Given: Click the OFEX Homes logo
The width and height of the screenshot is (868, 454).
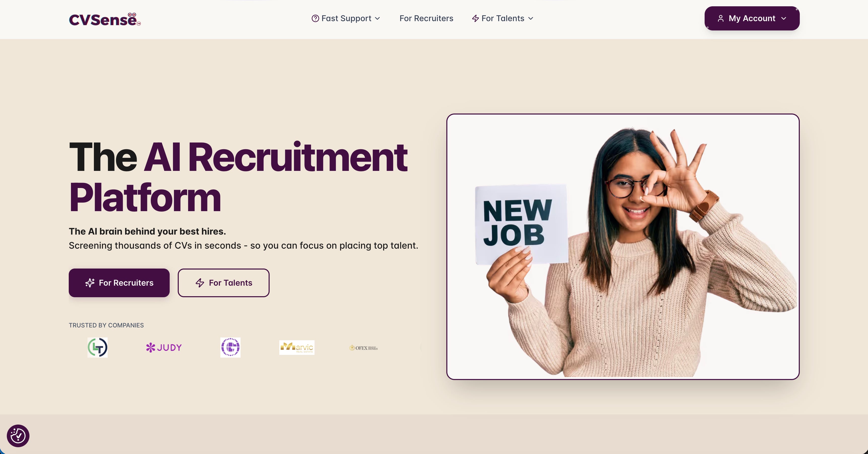Looking at the screenshot, I should point(363,348).
